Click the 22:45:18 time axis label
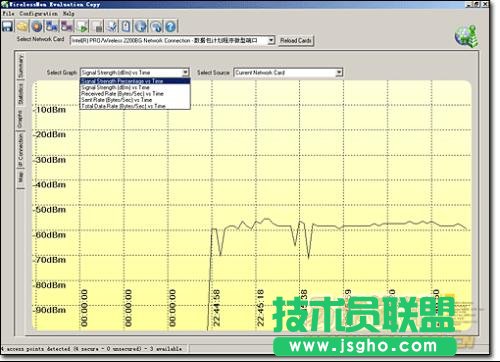500x362 pixels. [x=260, y=308]
